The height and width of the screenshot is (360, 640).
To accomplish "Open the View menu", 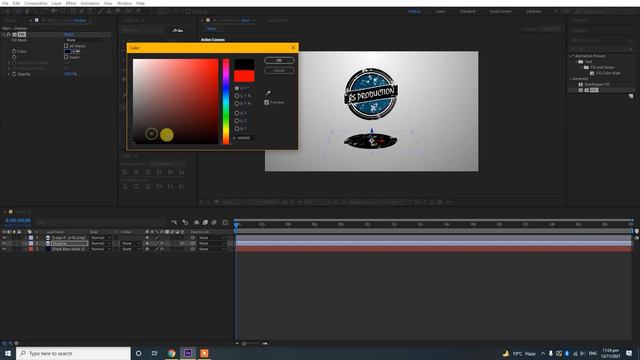I will tap(108, 3).
